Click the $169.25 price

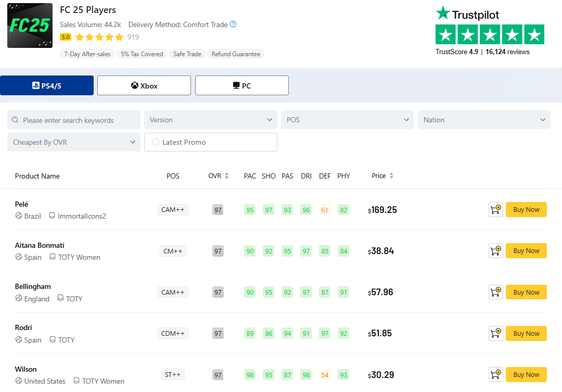click(x=382, y=210)
